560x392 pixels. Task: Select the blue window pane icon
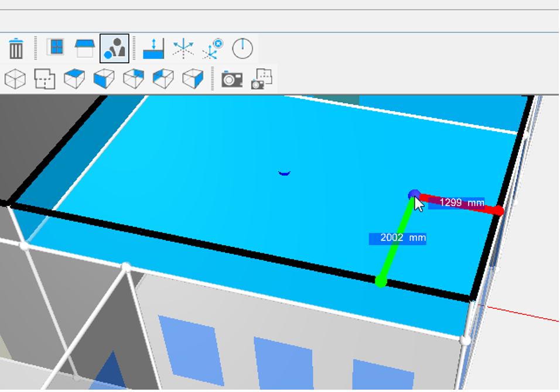click(x=56, y=47)
